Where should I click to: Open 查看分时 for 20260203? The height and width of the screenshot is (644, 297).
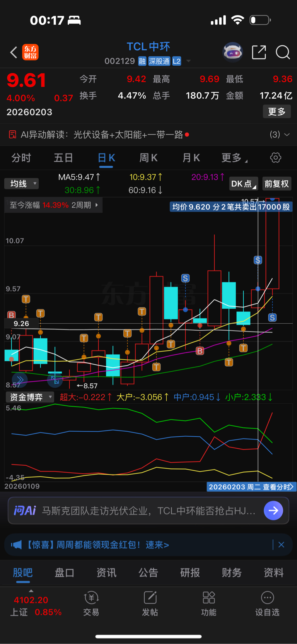click(x=252, y=487)
